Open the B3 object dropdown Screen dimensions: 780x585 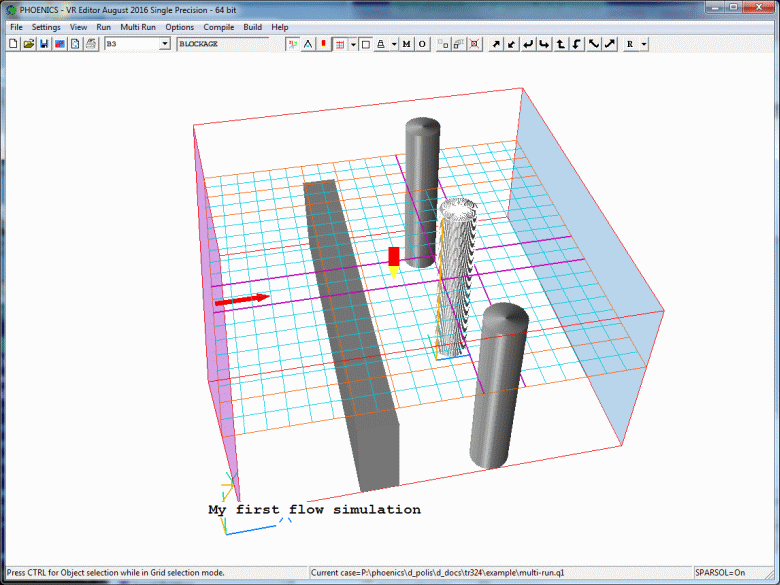[165, 44]
